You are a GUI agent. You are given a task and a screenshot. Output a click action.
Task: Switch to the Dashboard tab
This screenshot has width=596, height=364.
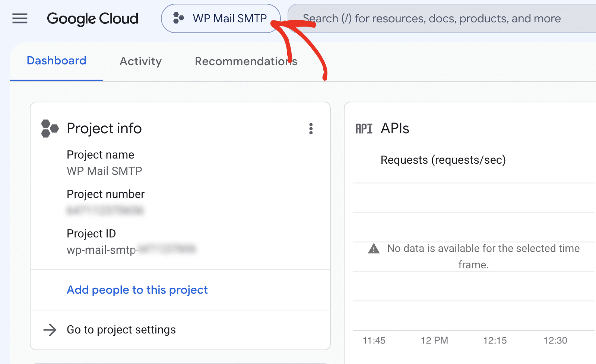click(x=57, y=61)
